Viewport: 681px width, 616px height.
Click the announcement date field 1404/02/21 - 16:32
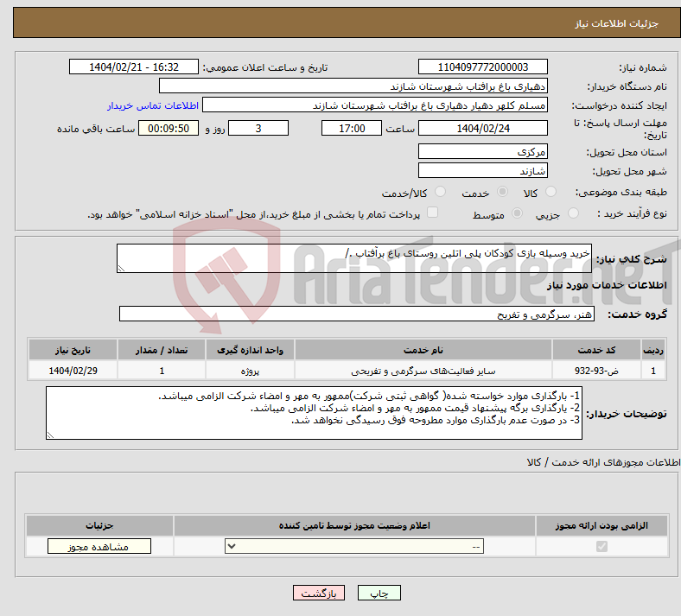tap(134, 67)
